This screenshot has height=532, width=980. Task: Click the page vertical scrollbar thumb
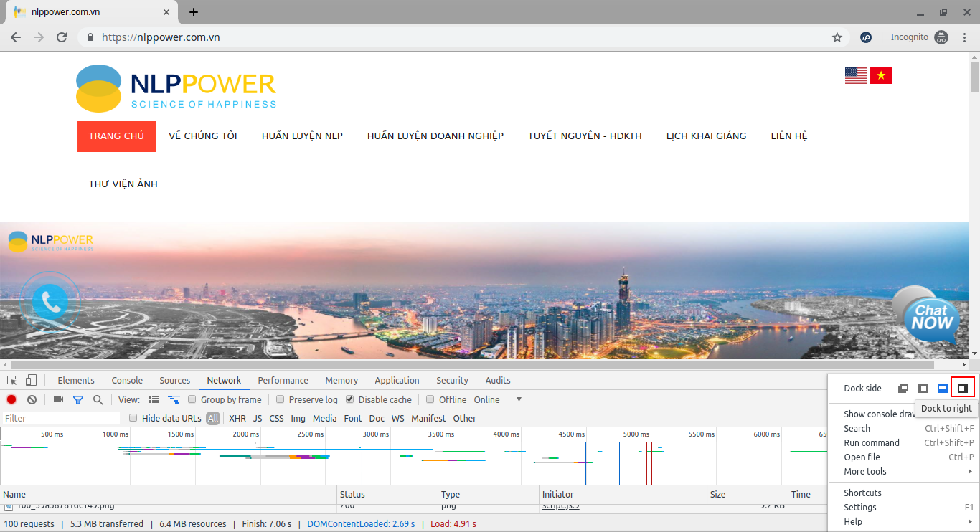tap(974, 77)
